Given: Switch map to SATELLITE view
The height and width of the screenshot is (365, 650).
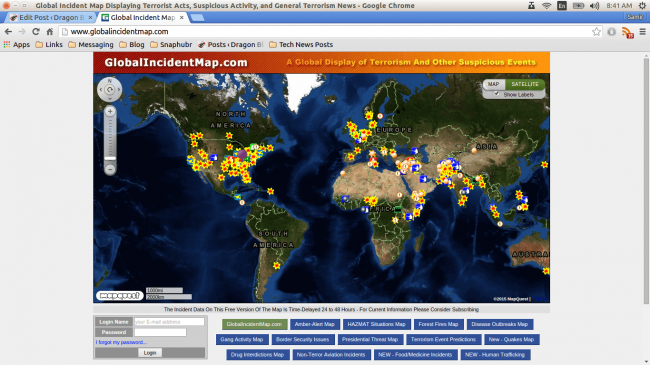Looking at the screenshot, I should coord(525,84).
